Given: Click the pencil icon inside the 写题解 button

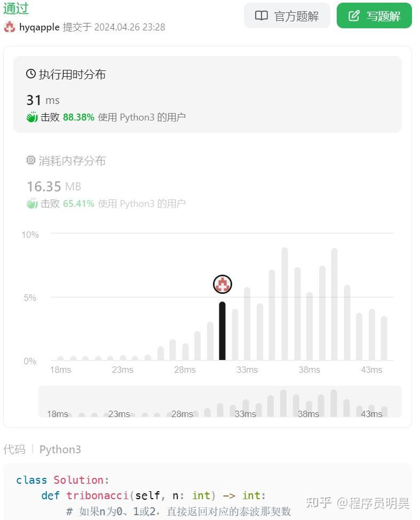Looking at the screenshot, I should click(x=353, y=15).
